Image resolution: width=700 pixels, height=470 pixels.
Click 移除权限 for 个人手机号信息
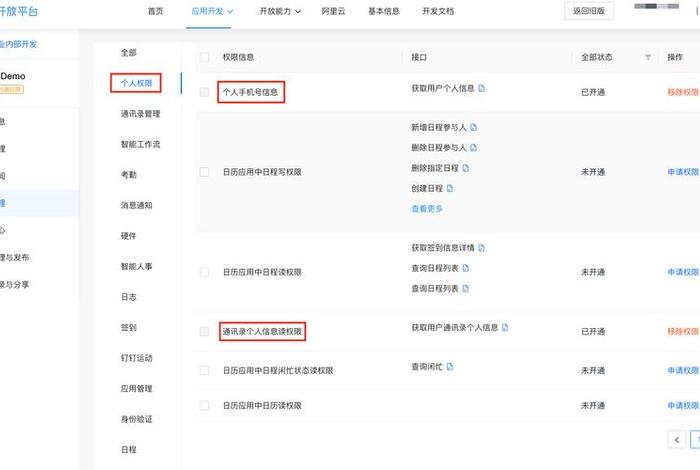coord(683,92)
